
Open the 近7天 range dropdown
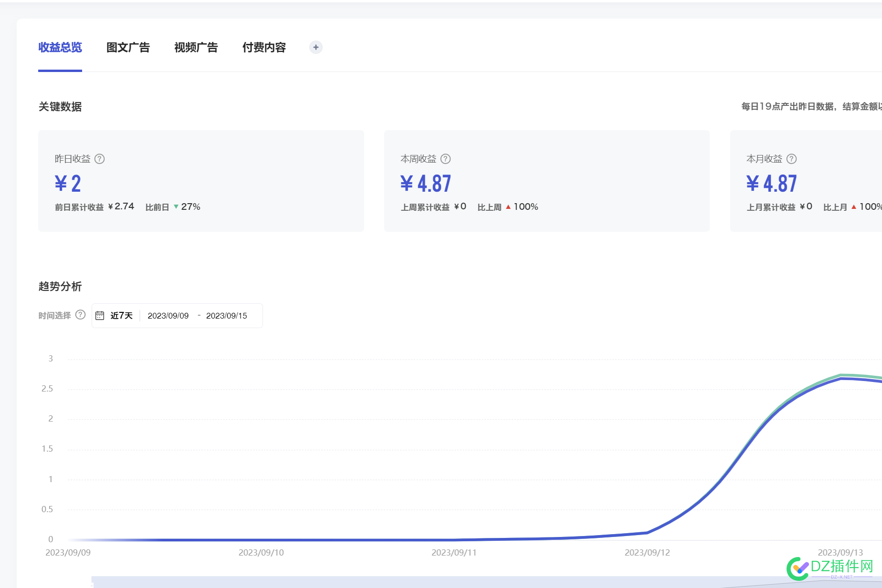point(121,316)
